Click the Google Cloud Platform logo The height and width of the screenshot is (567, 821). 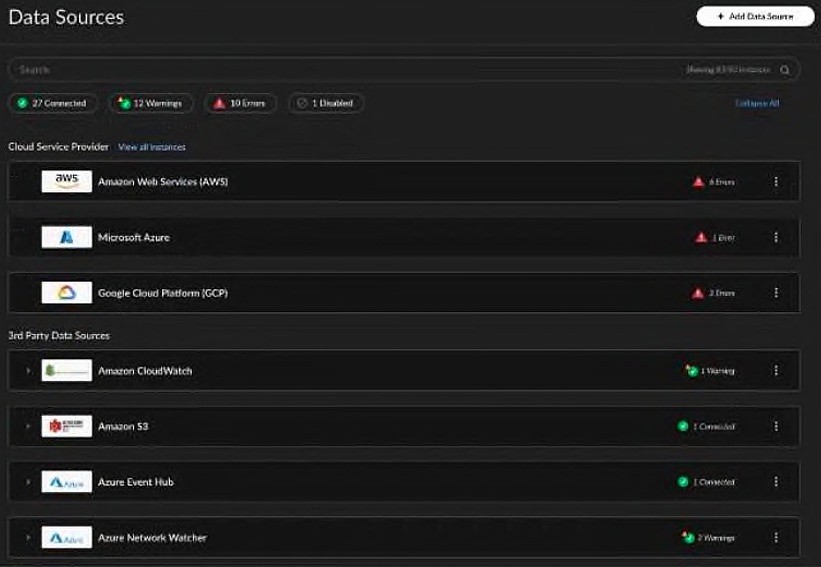pos(66,293)
